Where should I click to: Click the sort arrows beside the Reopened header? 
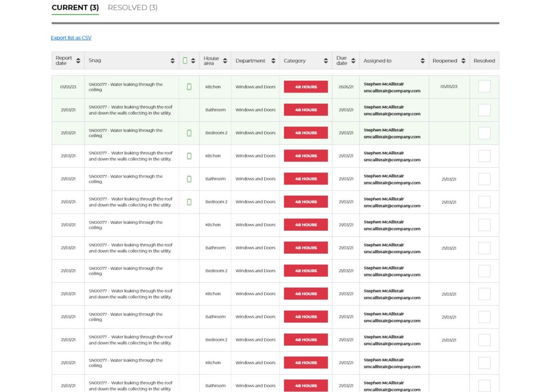click(463, 61)
